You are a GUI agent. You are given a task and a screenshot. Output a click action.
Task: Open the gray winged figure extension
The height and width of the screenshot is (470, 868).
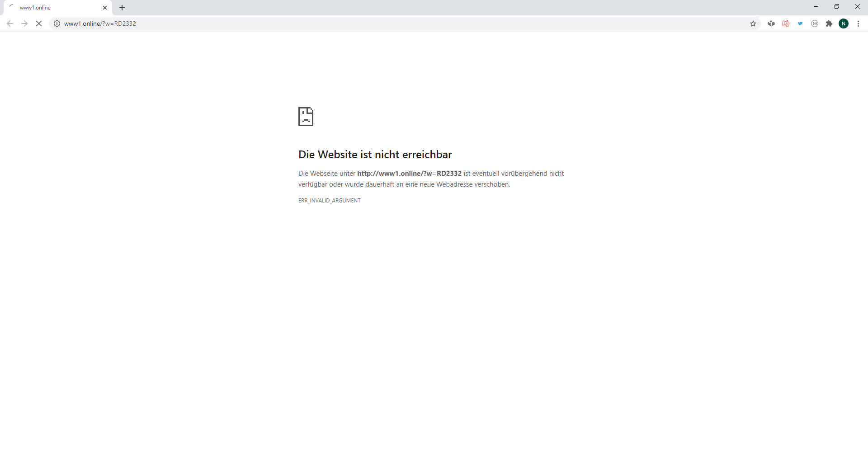pyautogui.click(x=771, y=23)
